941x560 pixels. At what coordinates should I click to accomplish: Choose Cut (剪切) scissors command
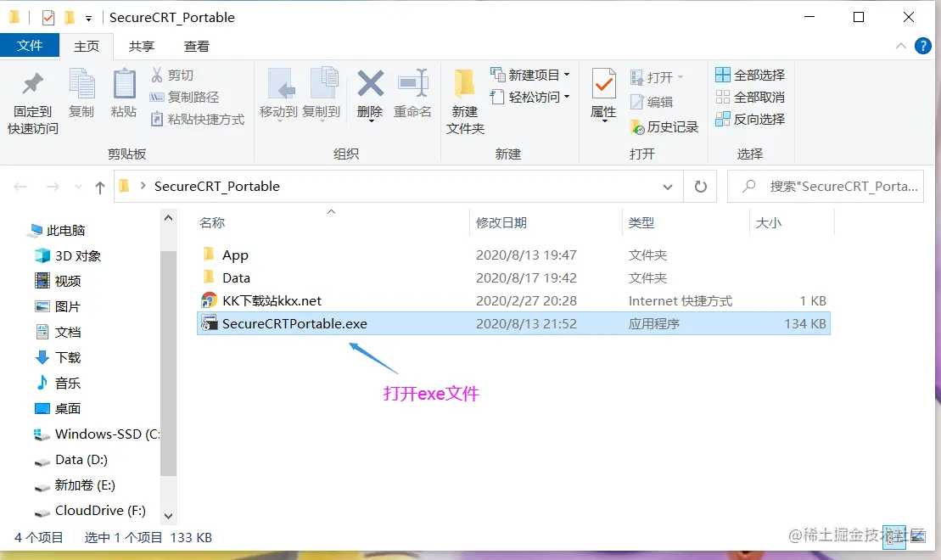pos(172,75)
